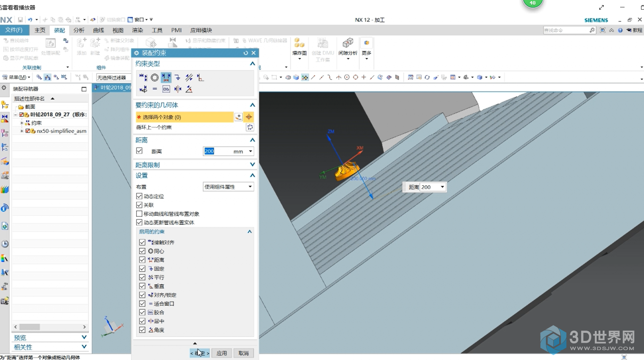Expand the 距离限制 section
This screenshot has height=360, width=644.
pos(252,165)
